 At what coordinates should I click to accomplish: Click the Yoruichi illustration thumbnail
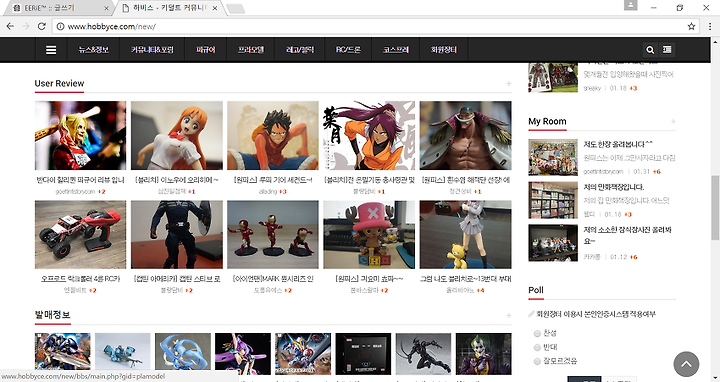tap(369, 135)
